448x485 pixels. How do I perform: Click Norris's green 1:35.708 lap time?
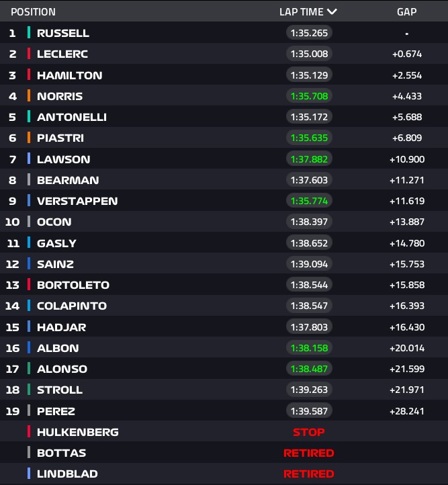tap(309, 96)
